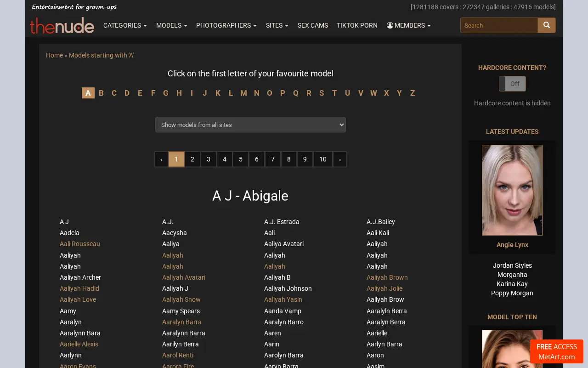Open model Aaliyah Johnson
Viewport: 588px width, 368px height.
point(288,288)
